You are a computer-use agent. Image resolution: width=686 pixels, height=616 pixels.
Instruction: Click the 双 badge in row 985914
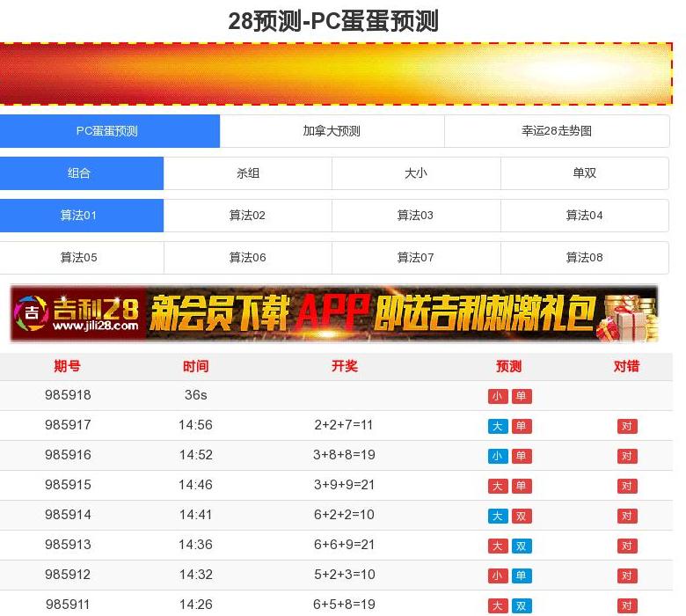(x=522, y=517)
